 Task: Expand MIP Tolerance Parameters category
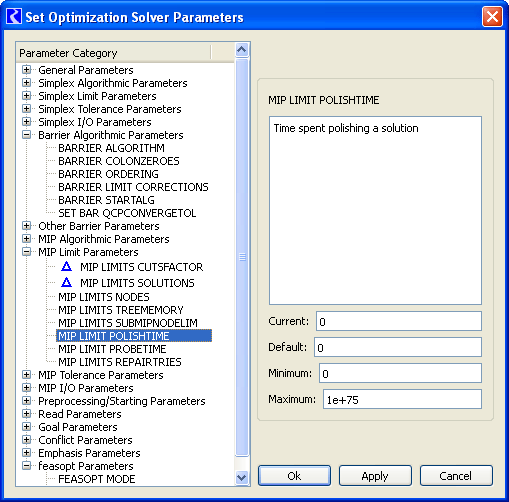[26, 375]
